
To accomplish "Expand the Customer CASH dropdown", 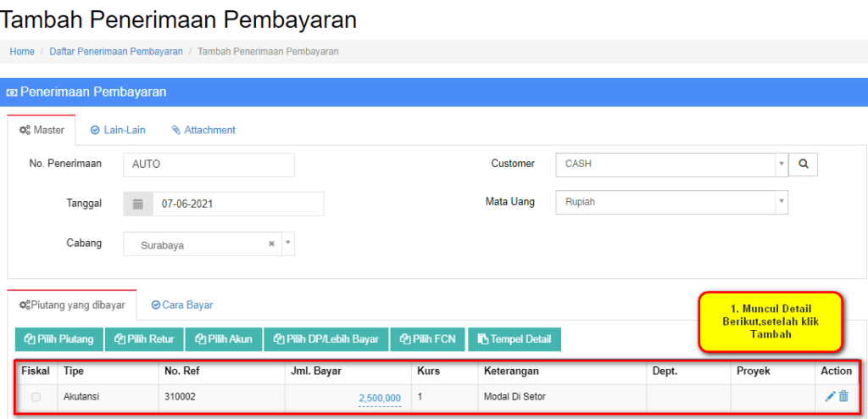I will coord(780,165).
